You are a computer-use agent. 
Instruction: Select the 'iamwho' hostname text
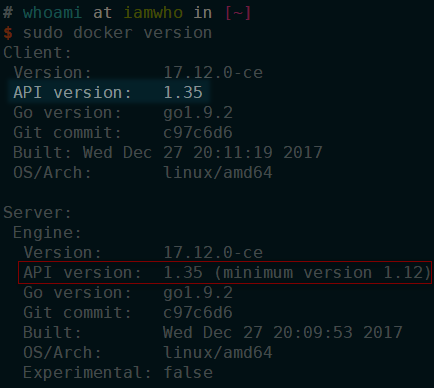(153, 13)
